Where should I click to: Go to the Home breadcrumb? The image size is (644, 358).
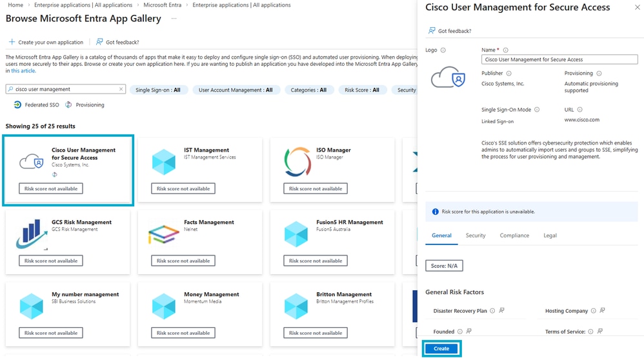(15, 5)
